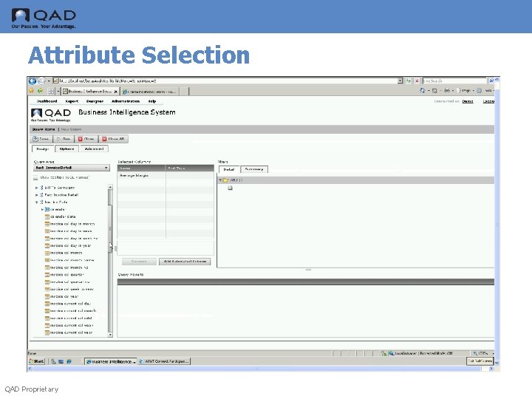
Task: Select the Detail filters tab
Action: (x=229, y=169)
